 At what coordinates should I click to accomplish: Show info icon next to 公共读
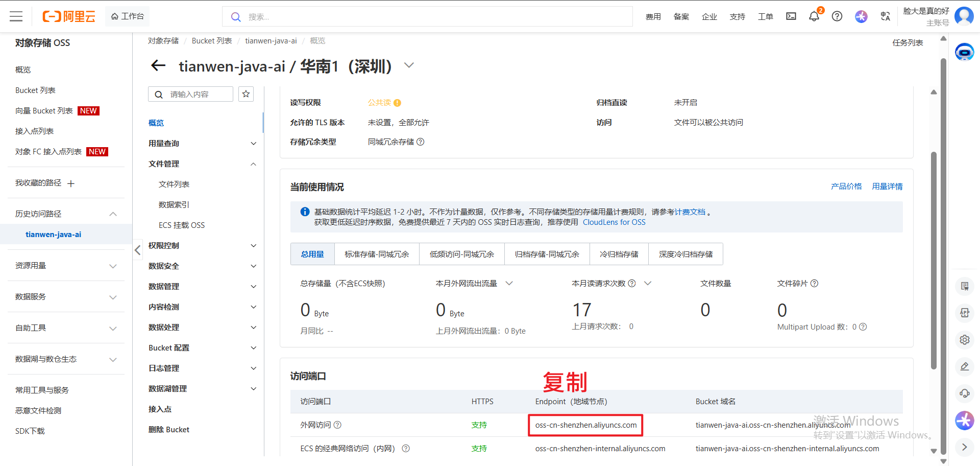397,103
